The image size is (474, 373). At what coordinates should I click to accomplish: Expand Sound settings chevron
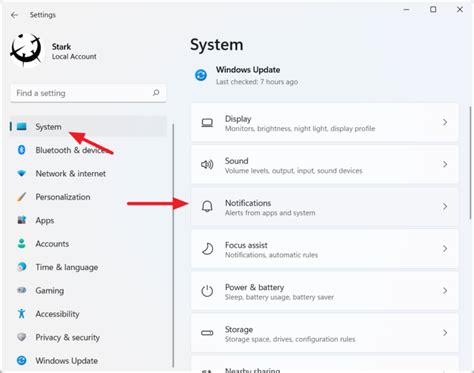[x=445, y=164]
